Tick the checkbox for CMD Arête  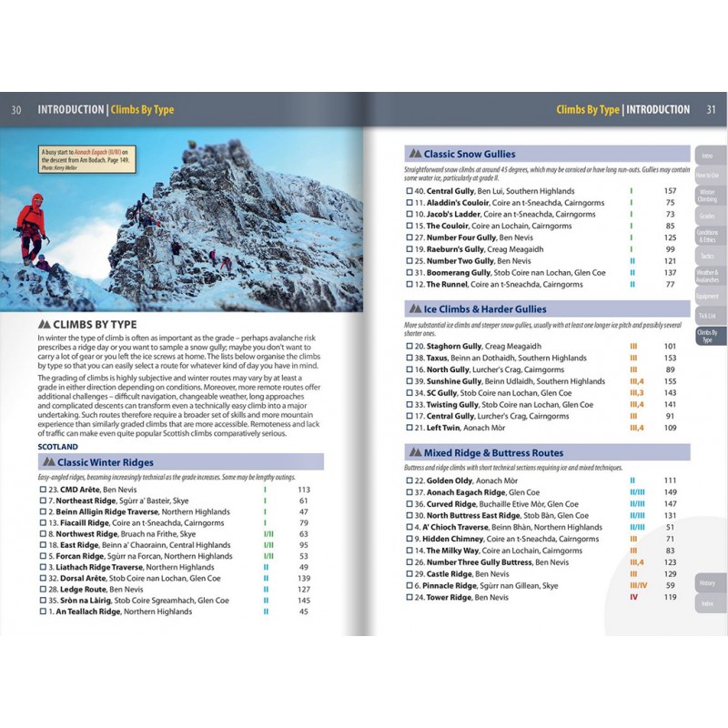tap(43, 490)
